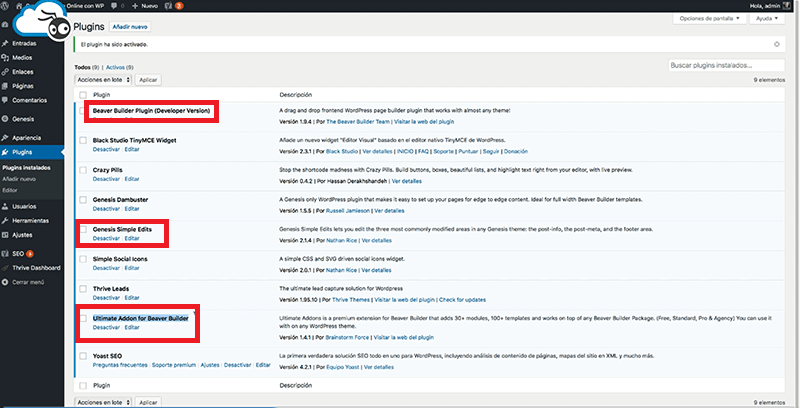
Task: Click Añadir nuevo button beside Plugins title
Action: 130,27
